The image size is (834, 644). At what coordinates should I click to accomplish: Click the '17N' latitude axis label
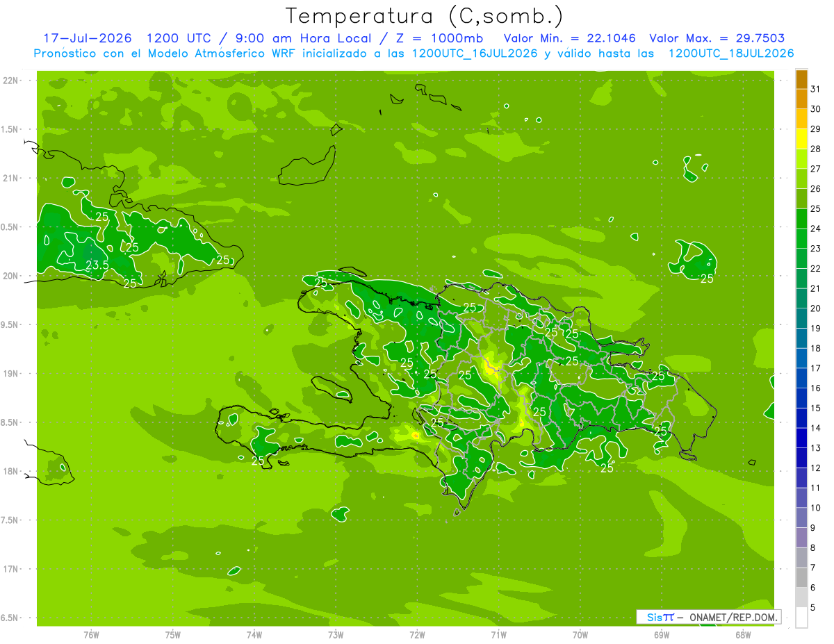click(x=10, y=569)
